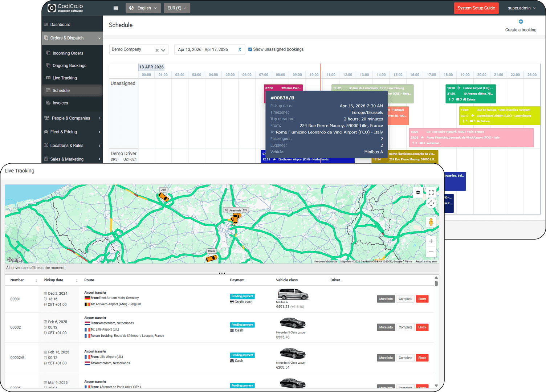546x392 pixels.
Task: Open the green Lisbon Airport booking block
Action: [470, 94]
